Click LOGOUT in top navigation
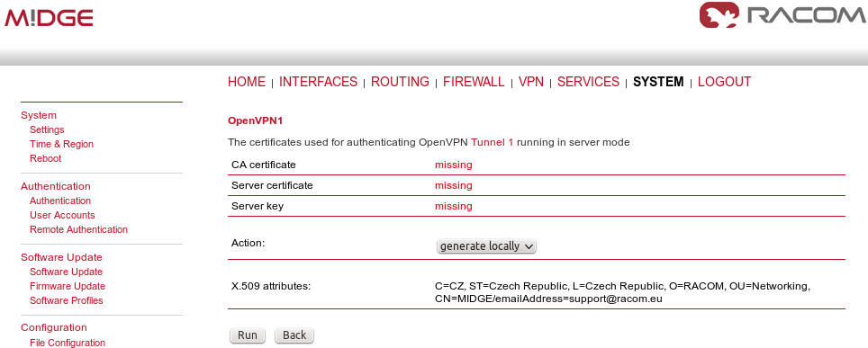The image size is (868, 348). [x=724, y=82]
